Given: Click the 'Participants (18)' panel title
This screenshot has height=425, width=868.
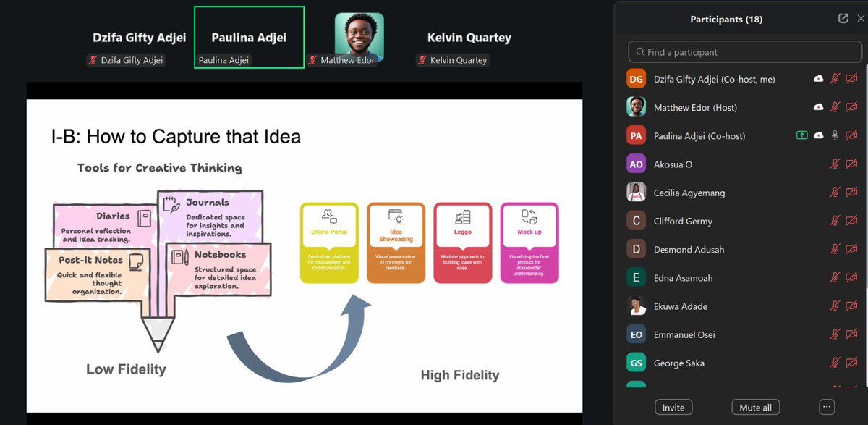Looking at the screenshot, I should (726, 19).
